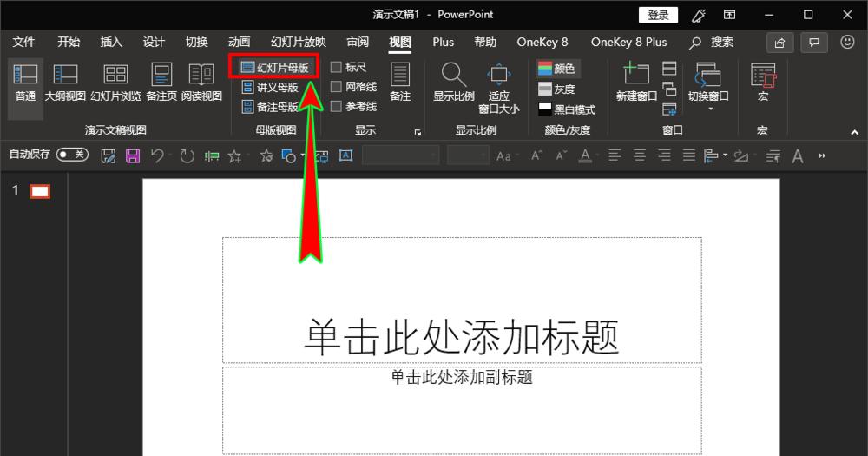
Task: Expand quick toolbar overflow arrows
Action: [x=822, y=156]
